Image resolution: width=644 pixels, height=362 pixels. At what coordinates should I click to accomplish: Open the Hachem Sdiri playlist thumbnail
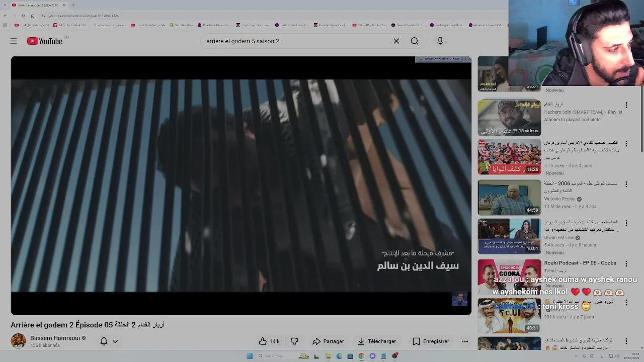(509, 118)
